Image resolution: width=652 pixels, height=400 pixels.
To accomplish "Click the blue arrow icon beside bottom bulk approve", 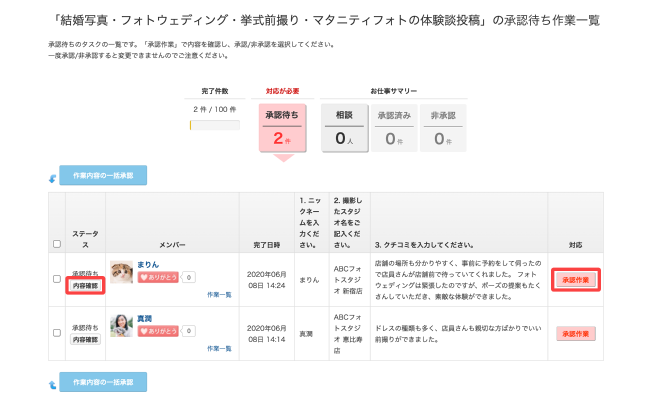I will (x=53, y=383).
